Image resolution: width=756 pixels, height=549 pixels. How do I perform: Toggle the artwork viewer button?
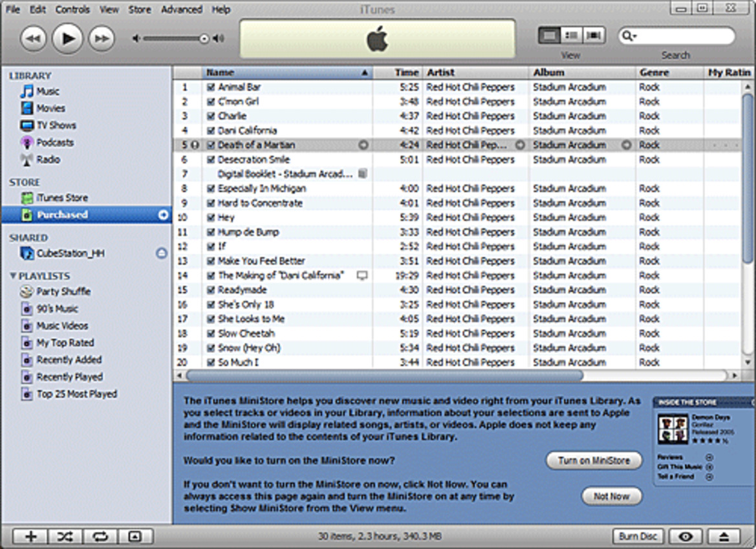pos(135,537)
